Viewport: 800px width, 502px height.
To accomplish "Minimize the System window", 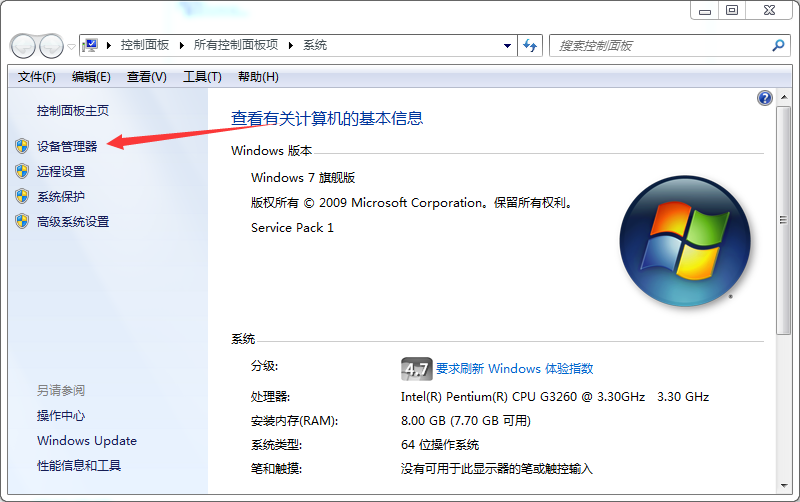I will (705, 10).
